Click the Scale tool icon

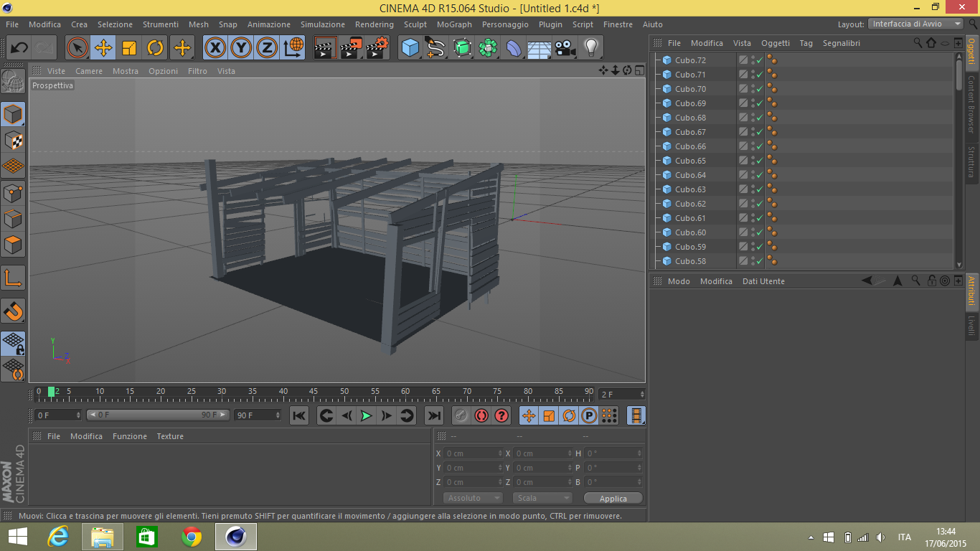(129, 48)
